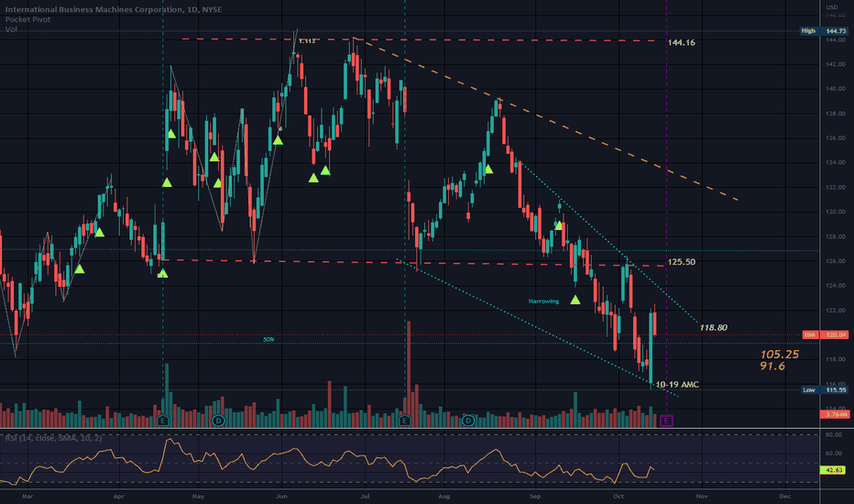The image size is (854, 504).
Task: Open the April earnings E marker
Action: [x=162, y=421]
